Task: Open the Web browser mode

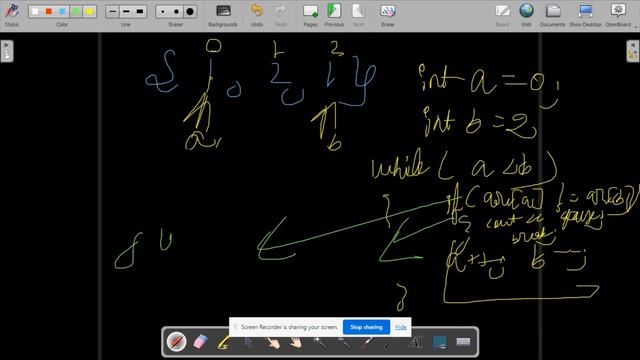Action: pyautogui.click(x=527, y=15)
